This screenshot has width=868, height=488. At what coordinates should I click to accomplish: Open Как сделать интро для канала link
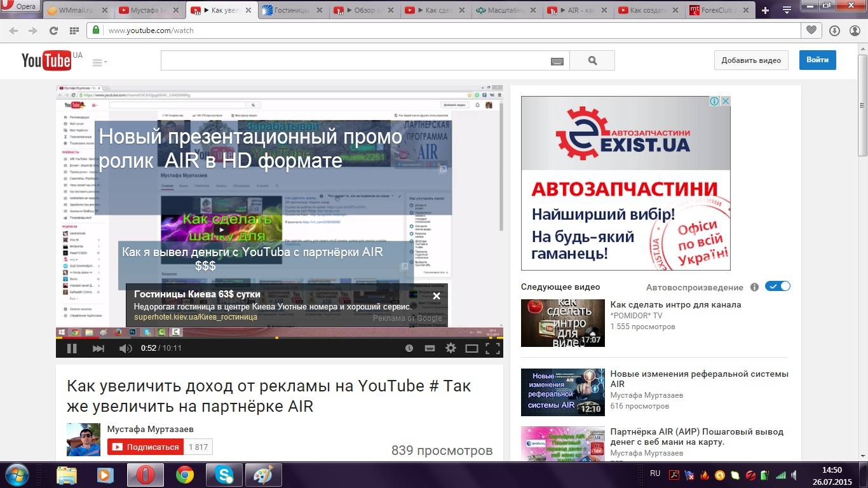tap(675, 304)
